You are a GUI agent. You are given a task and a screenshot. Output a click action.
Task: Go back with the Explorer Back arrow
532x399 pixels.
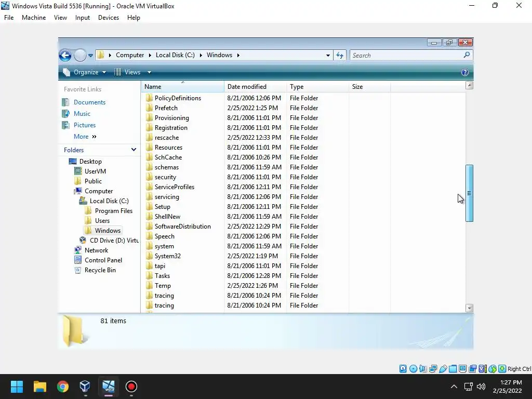tap(65, 55)
